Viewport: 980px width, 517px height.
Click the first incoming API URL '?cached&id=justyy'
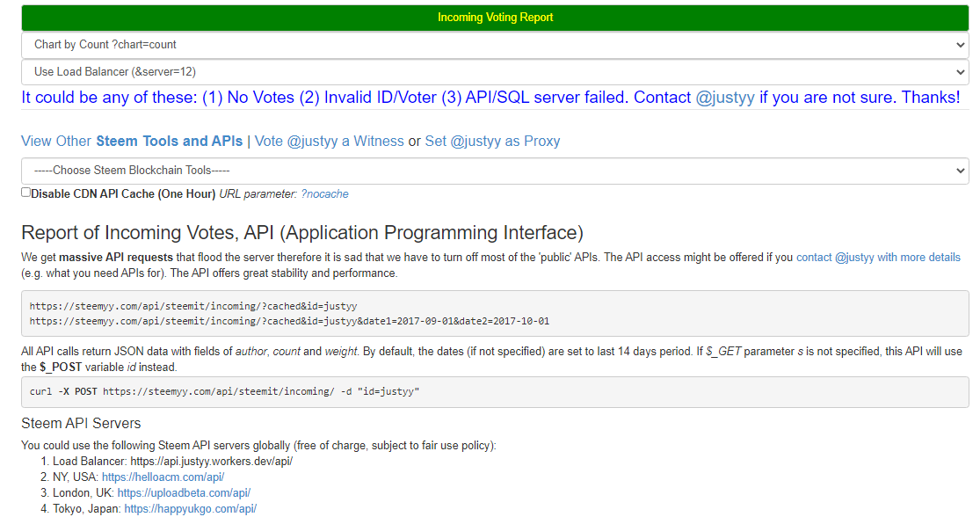coord(193,306)
